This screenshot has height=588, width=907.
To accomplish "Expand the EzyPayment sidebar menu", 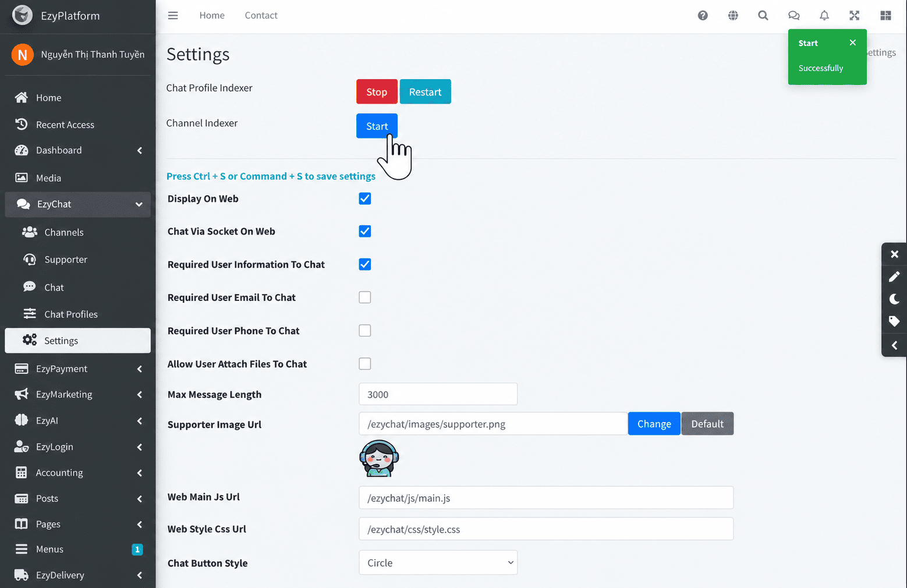I will point(77,369).
